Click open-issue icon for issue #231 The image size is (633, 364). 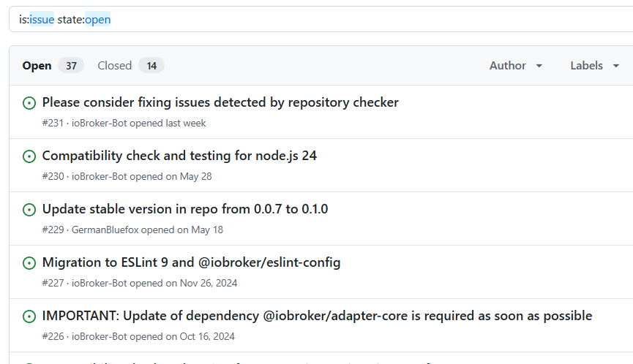[29, 103]
